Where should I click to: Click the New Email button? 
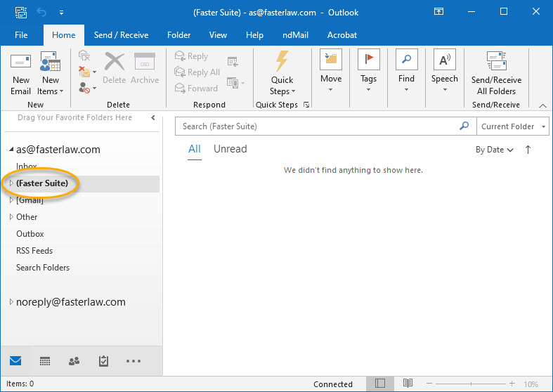(x=20, y=74)
